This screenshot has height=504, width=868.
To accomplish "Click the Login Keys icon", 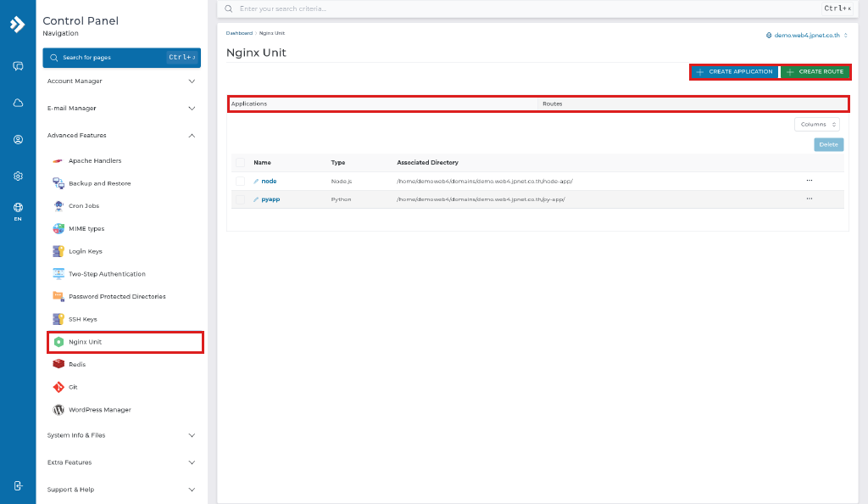I will [58, 251].
